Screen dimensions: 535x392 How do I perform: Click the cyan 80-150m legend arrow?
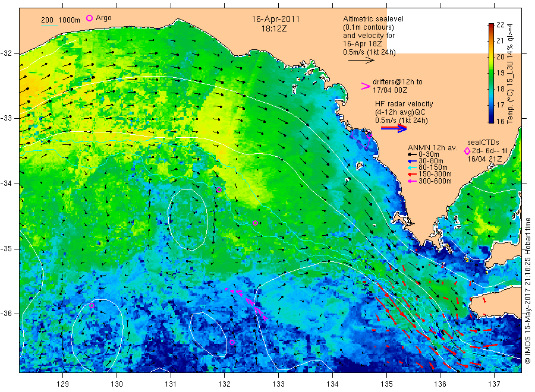412,167
